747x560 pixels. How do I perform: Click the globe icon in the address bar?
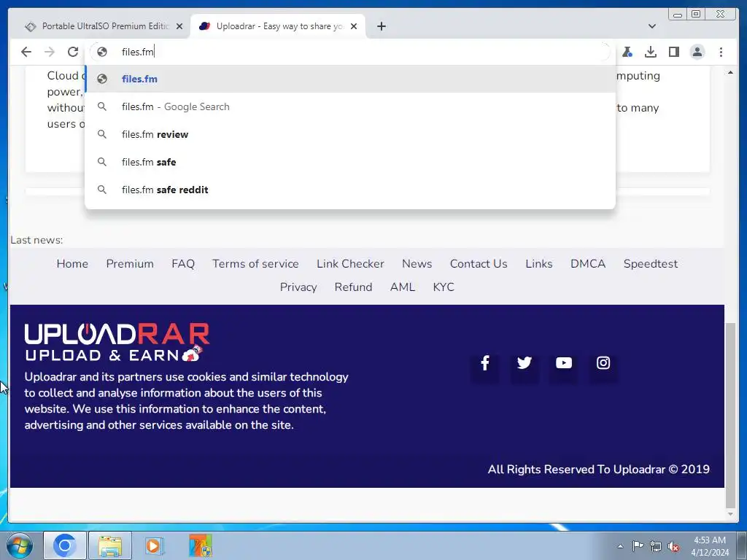click(x=102, y=52)
